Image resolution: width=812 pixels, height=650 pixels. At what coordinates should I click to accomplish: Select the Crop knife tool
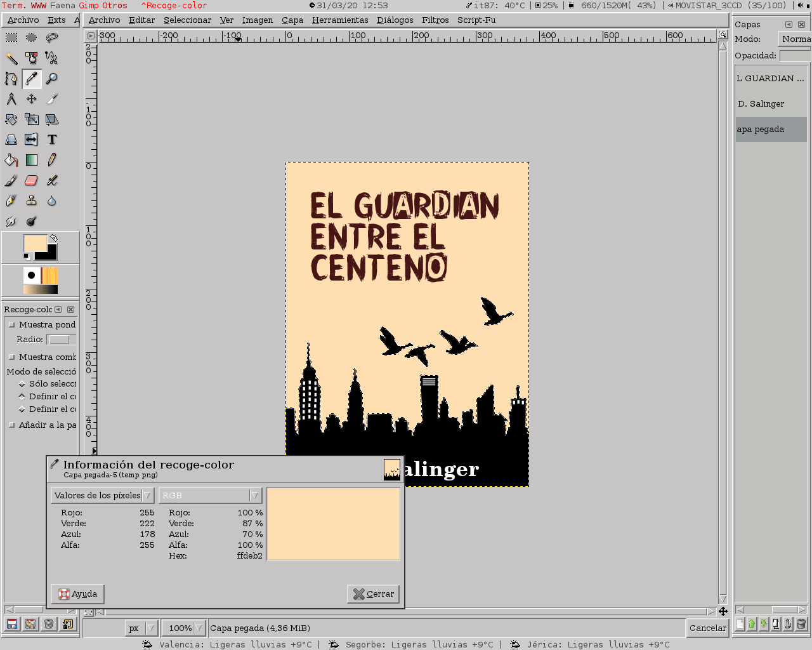(x=52, y=99)
